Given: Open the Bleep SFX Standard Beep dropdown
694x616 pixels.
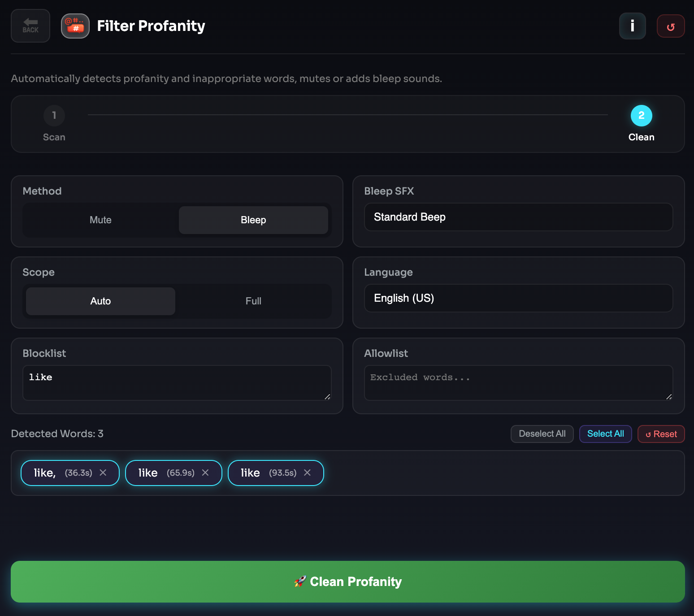Looking at the screenshot, I should point(518,217).
